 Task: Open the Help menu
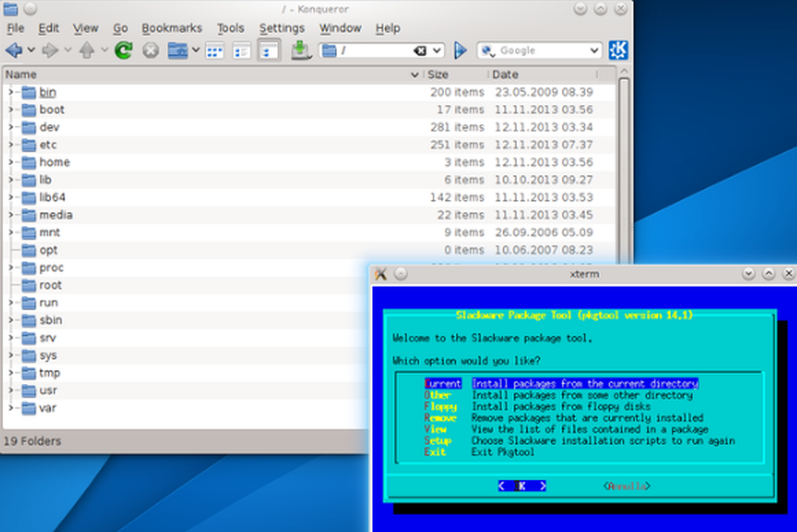pos(388,29)
